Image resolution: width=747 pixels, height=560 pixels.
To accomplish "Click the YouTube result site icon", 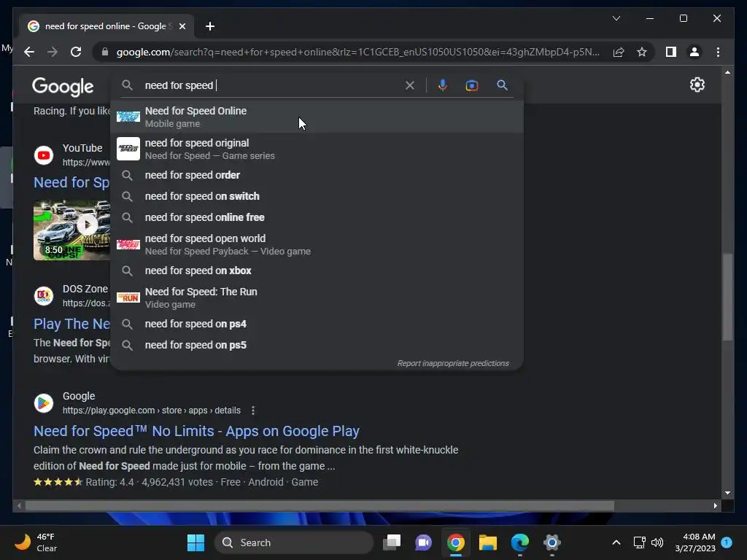I will click(x=43, y=155).
